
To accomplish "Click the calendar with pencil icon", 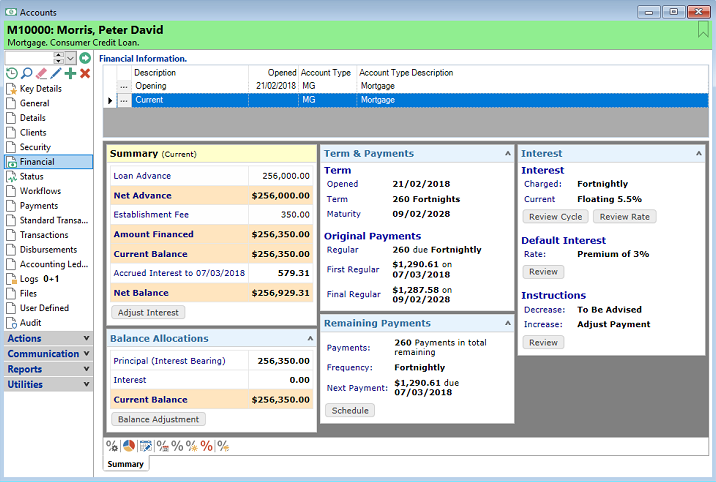I will pos(146,445).
